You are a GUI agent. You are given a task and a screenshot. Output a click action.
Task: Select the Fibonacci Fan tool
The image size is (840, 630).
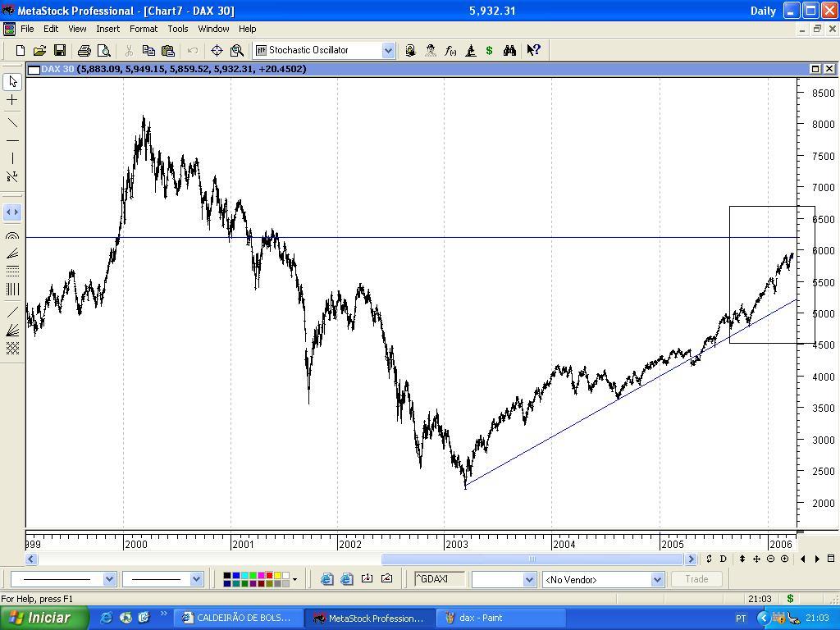[x=12, y=253]
